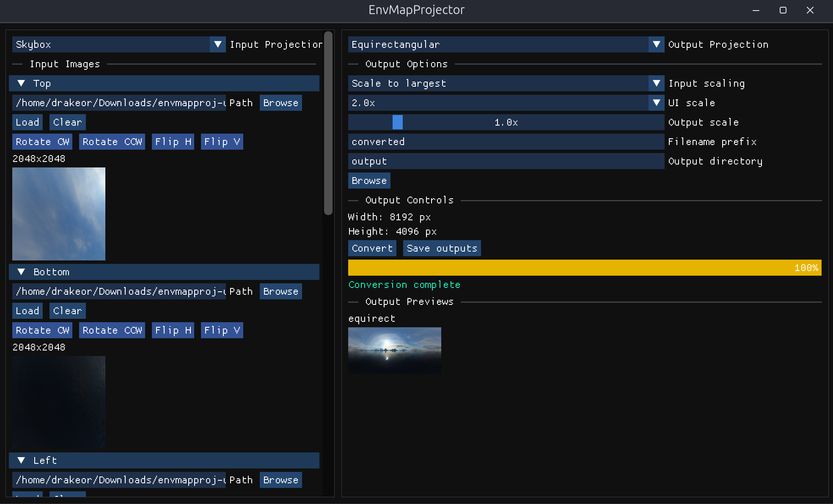The width and height of the screenshot is (833, 504).
Task: Browse for the output directory
Action: click(369, 181)
